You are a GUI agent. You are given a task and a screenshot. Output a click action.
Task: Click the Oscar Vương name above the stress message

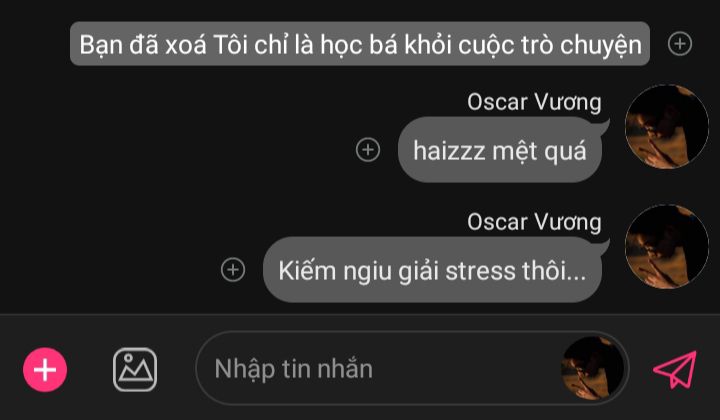point(534,222)
